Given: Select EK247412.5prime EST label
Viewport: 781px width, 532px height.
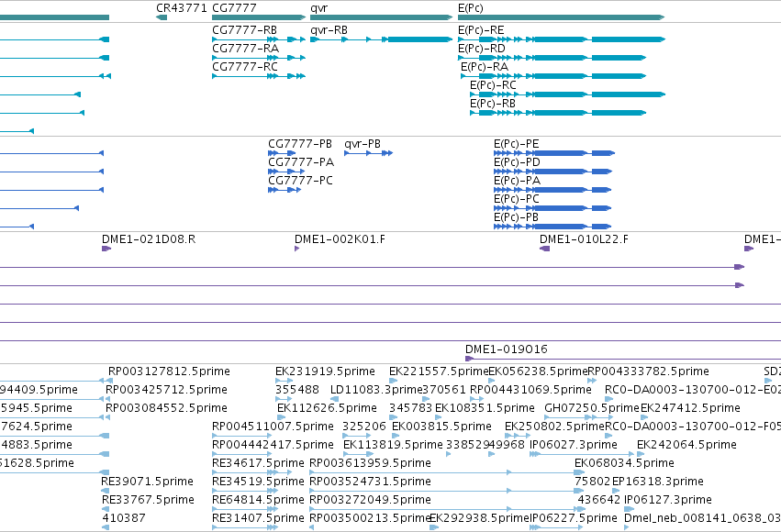Looking at the screenshot, I should pyautogui.click(x=690, y=408).
